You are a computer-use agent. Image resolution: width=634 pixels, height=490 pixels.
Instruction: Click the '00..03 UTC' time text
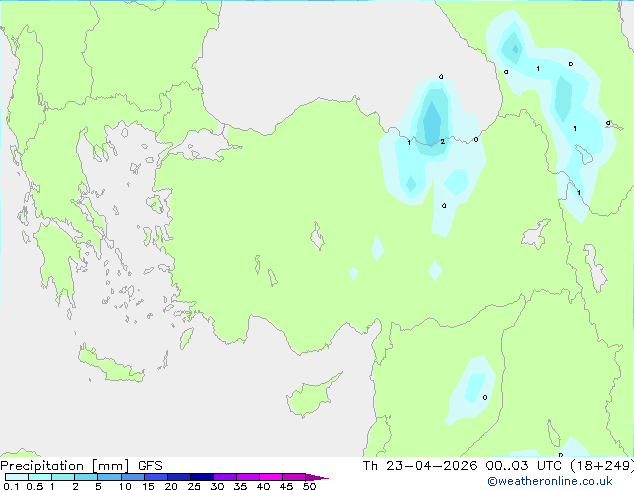point(523,466)
